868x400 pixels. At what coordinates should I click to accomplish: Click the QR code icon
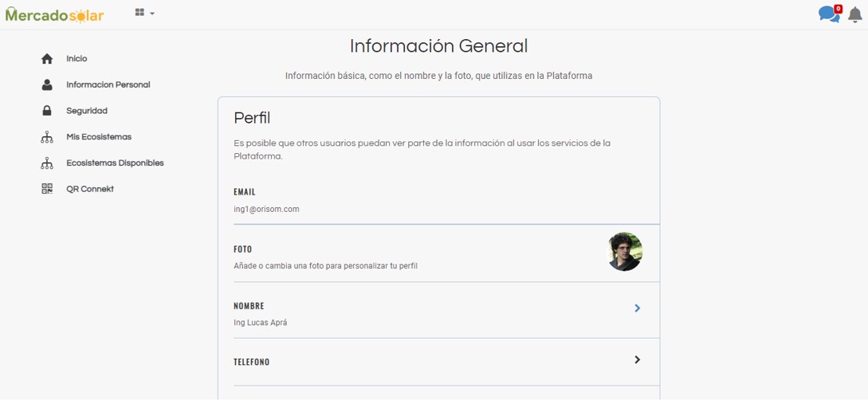pos(47,189)
